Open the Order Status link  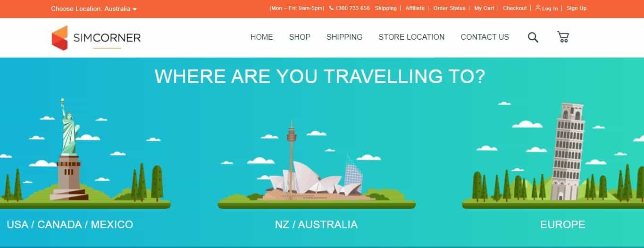tap(449, 8)
